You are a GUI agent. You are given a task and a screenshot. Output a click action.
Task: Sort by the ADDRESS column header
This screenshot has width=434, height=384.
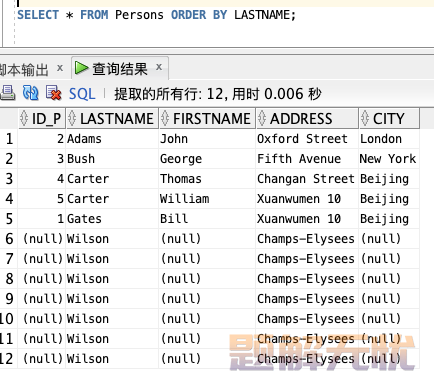click(x=307, y=119)
